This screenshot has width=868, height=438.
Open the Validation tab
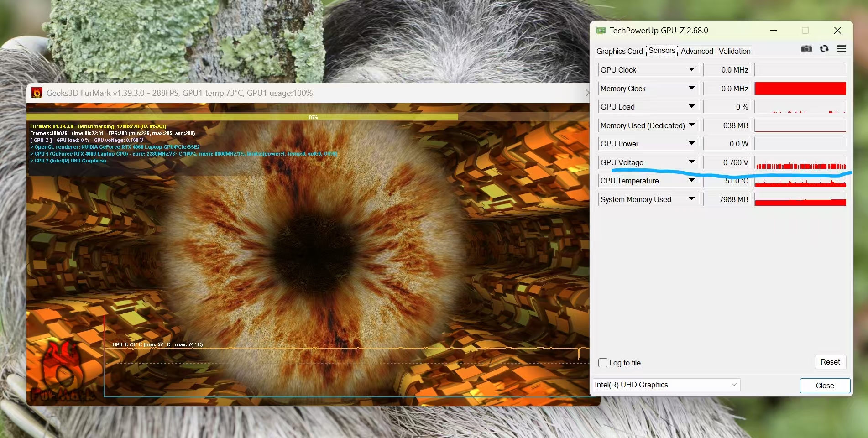pyautogui.click(x=734, y=51)
